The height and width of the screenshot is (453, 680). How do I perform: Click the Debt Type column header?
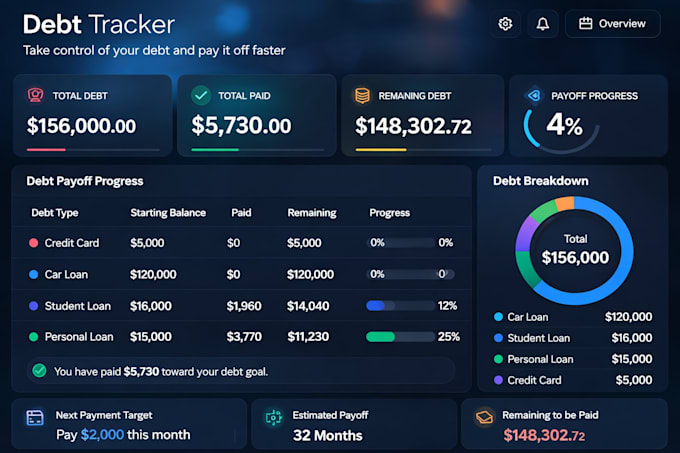(x=55, y=213)
